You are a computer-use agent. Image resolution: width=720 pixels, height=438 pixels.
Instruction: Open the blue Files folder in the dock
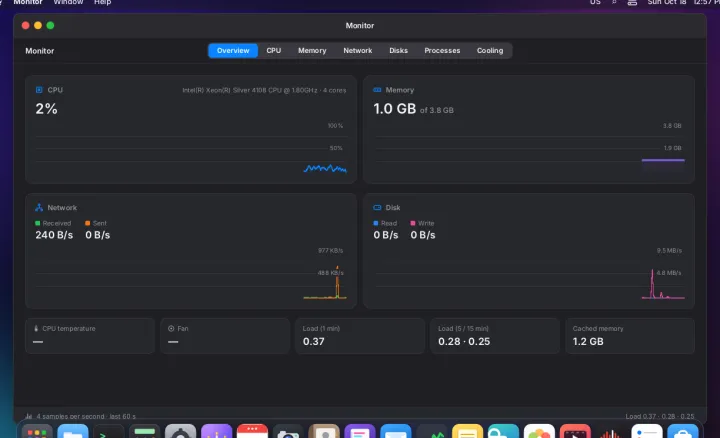(x=73, y=432)
